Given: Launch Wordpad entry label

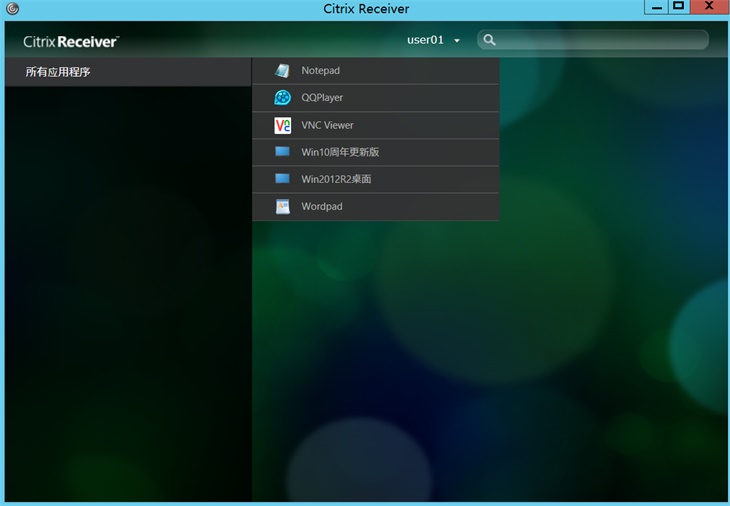Looking at the screenshot, I should pyautogui.click(x=322, y=206).
